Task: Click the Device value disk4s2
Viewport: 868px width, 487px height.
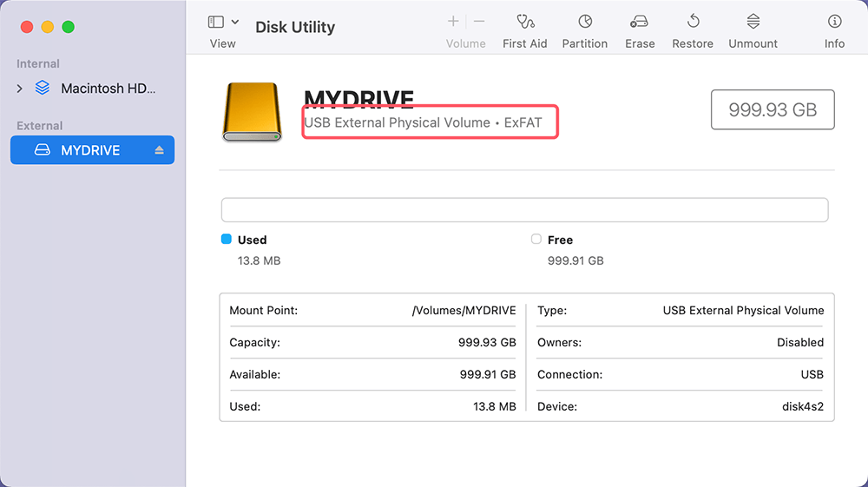Action: tap(803, 407)
